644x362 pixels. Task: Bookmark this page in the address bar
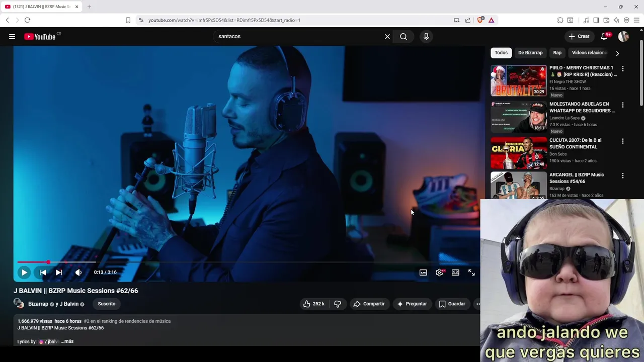[128, 20]
